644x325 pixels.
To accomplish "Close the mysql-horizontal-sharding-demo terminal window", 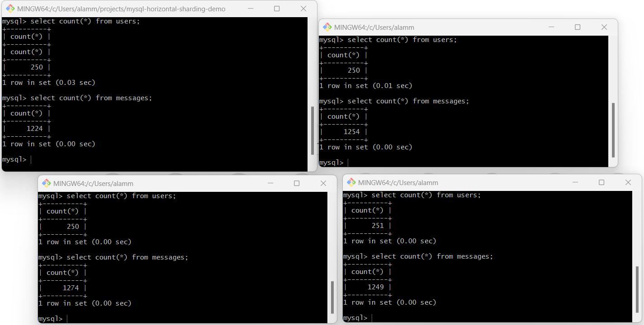I will point(303,9).
